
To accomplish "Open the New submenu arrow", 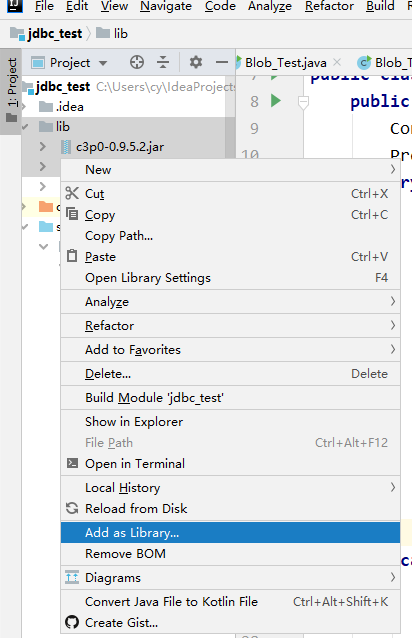I will click(x=392, y=169).
